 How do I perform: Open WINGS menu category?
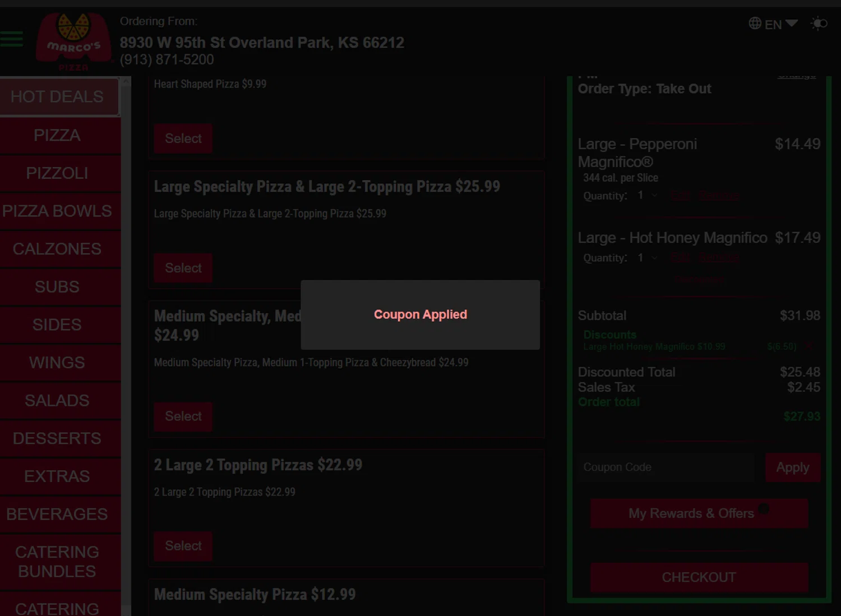coord(60,363)
